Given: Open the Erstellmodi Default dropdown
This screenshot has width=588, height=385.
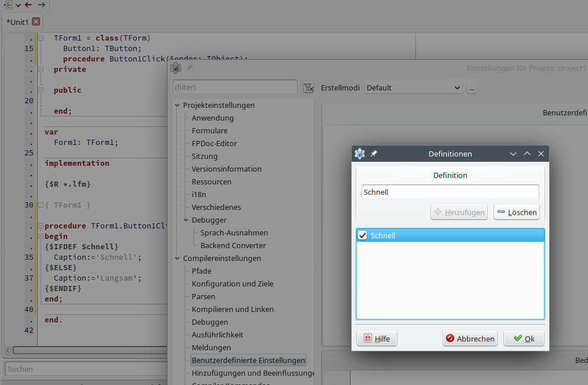Looking at the screenshot, I should point(414,88).
